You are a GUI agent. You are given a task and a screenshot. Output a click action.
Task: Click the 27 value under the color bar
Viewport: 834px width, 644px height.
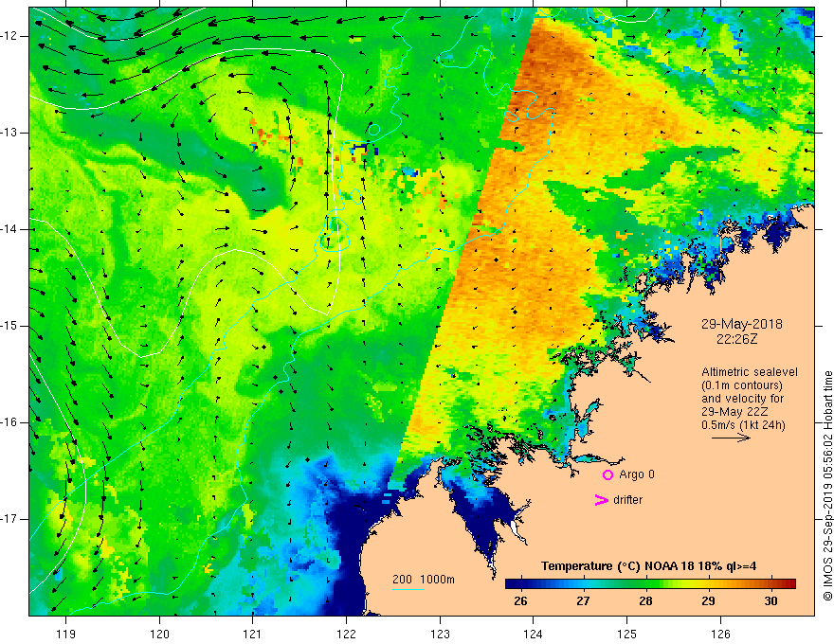coord(583,600)
